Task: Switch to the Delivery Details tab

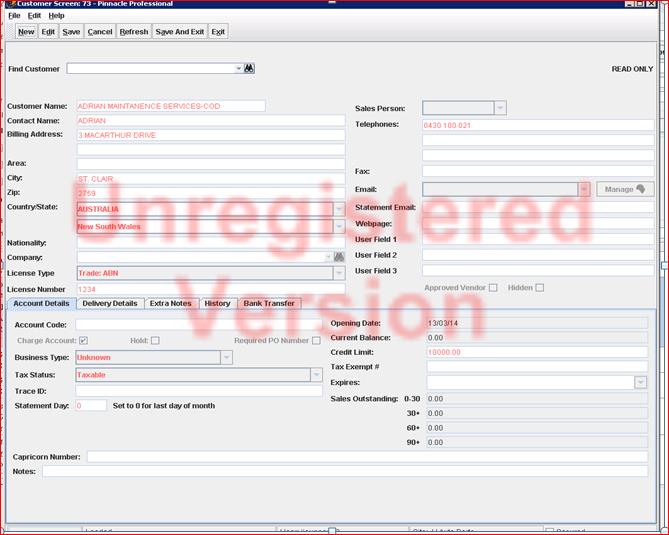Action: [110, 303]
